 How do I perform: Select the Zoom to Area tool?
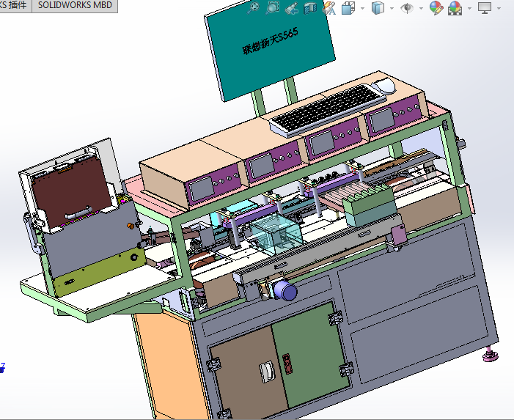pos(272,8)
